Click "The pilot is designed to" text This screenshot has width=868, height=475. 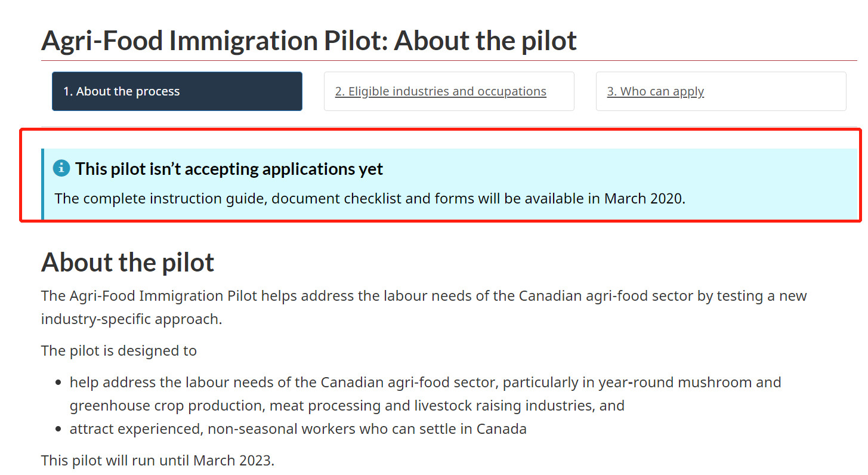[119, 350]
